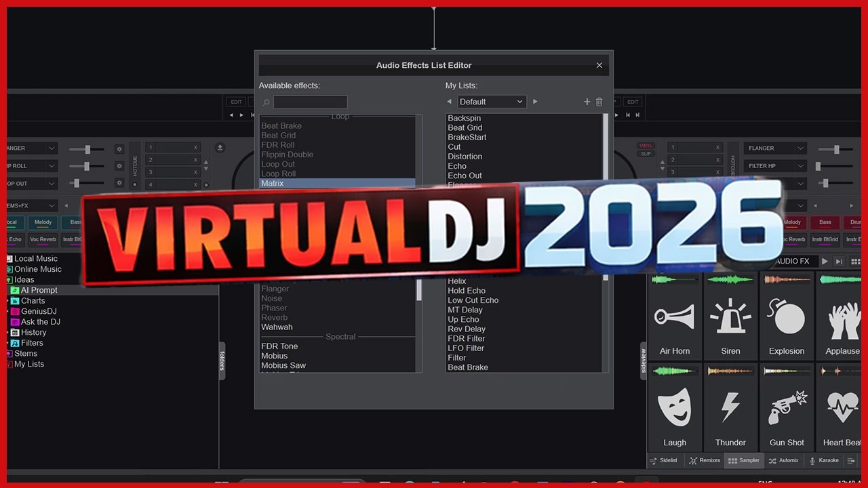The height and width of the screenshot is (488, 868).
Task: Delete the list with the trash icon
Action: (x=599, y=102)
